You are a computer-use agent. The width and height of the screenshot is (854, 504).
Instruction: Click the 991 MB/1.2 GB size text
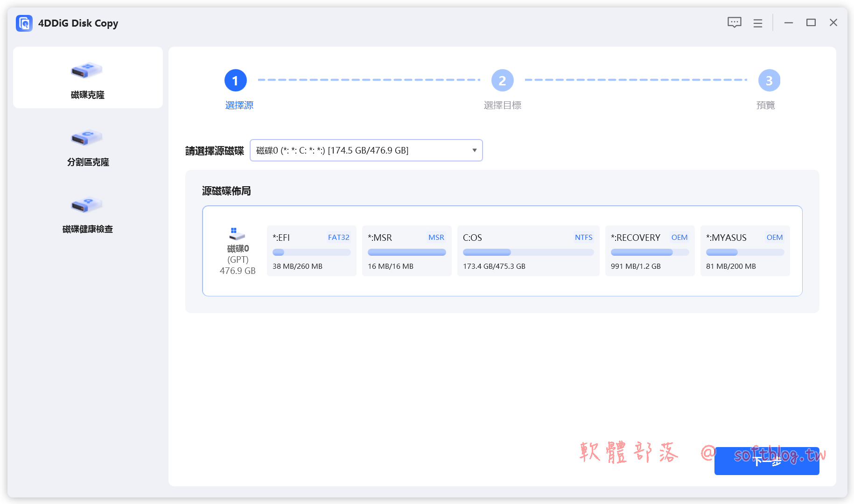[x=636, y=266]
